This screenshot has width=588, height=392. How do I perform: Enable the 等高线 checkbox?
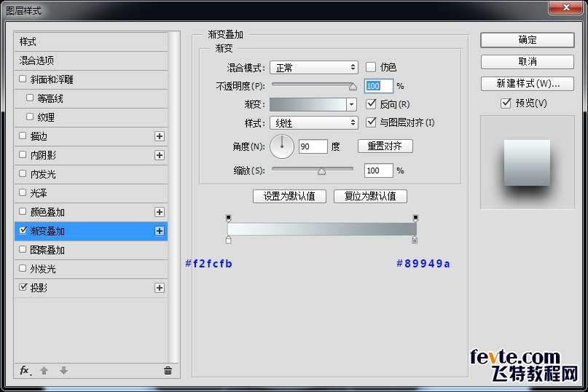(30, 98)
